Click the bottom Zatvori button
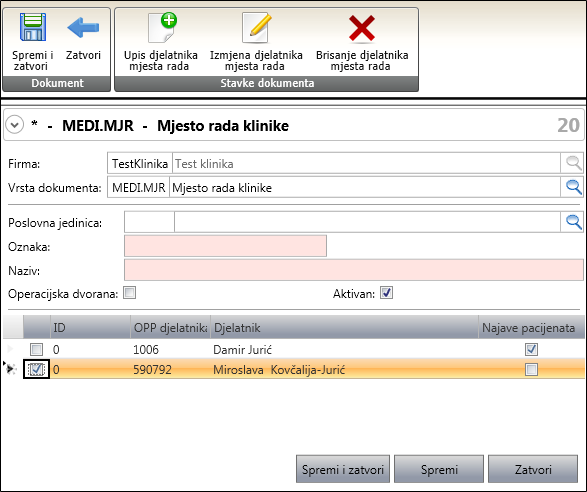The height and width of the screenshot is (492, 587). 533,469
